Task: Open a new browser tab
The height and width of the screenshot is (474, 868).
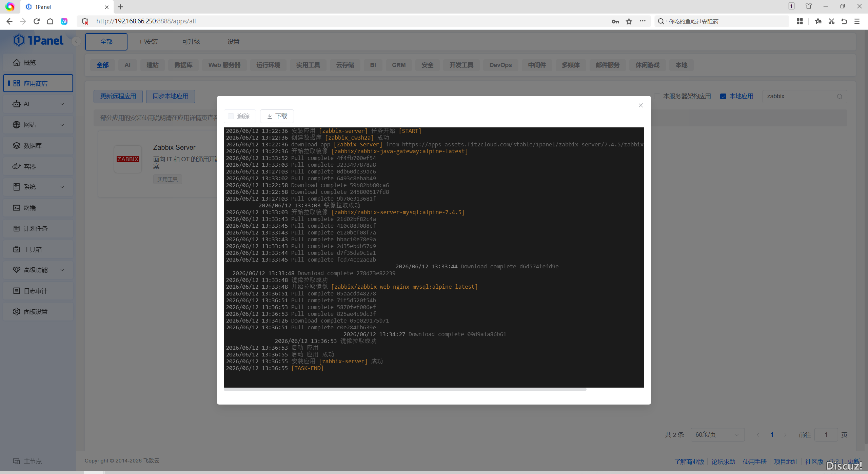Action: (120, 7)
